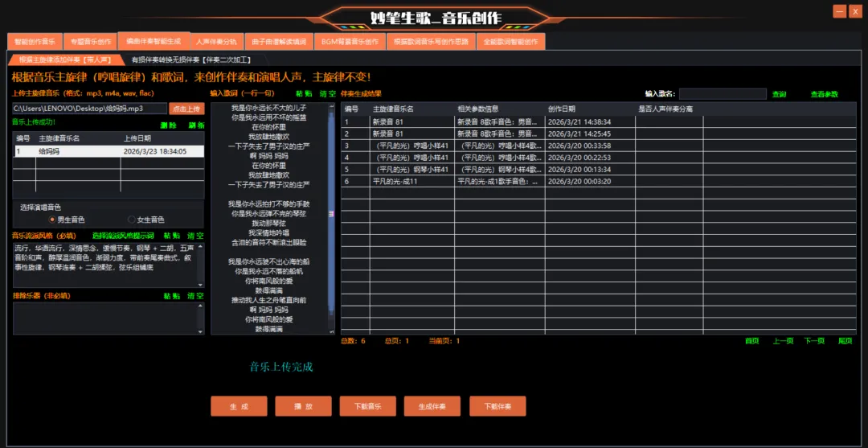Switch to 有损伴奏转换无损伴奏【伴奏二次加工】 sub-tab
868x448 pixels.
[191, 60]
